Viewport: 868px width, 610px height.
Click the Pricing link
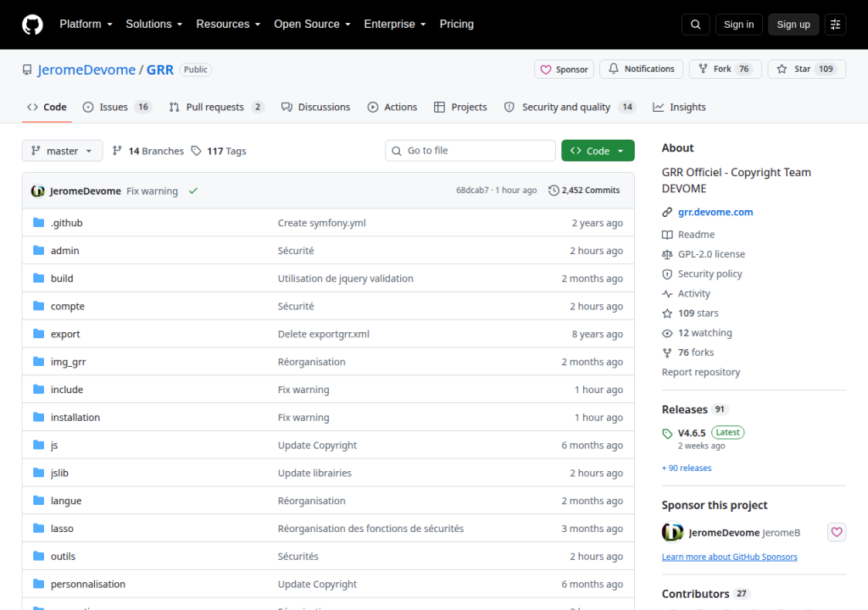(457, 25)
